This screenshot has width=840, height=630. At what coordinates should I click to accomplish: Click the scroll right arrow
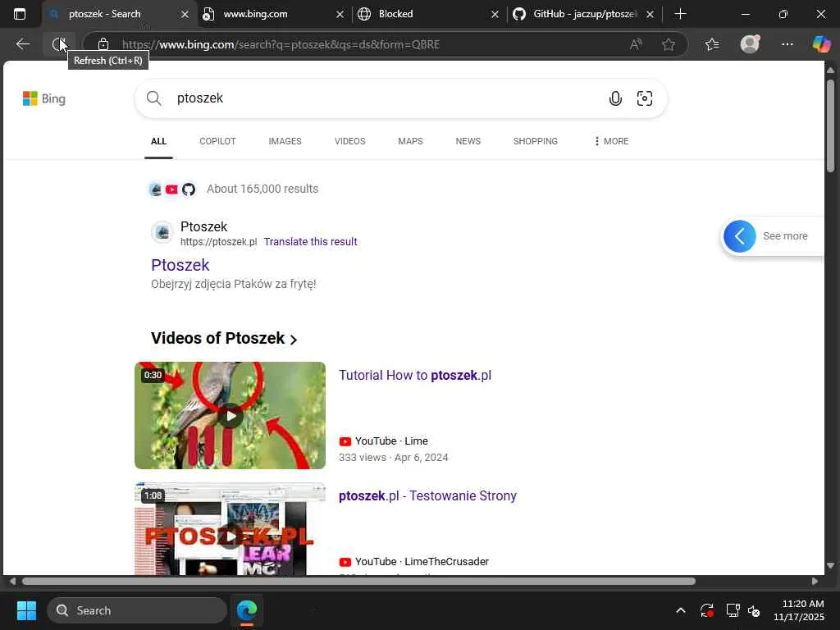(815, 582)
